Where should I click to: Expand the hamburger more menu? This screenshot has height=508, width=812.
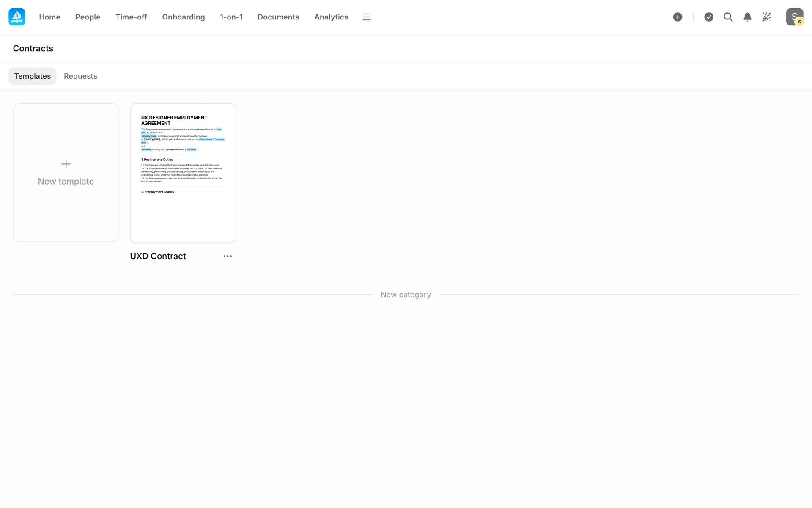point(367,17)
